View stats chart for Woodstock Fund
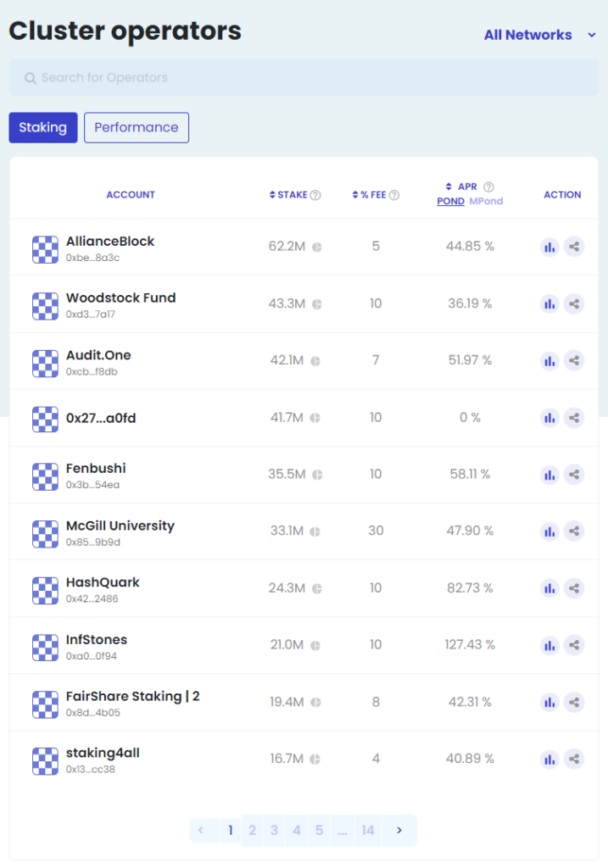The height and width of the screenshot is (868, 608). pos(549,304)
